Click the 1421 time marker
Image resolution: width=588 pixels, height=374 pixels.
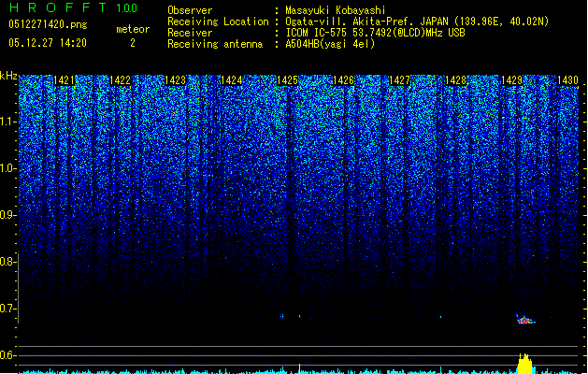pyautogui.click(x=65, y=80)
